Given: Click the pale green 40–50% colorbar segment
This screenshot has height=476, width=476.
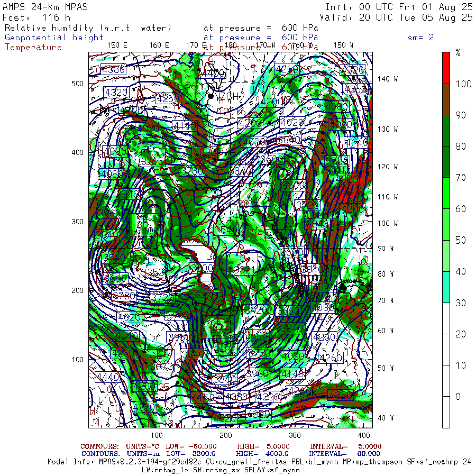Looking at the screenshot, I should 446,255.
